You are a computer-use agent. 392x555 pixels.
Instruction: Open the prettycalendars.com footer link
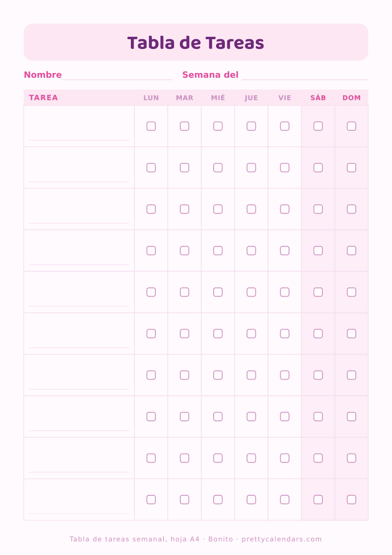pyautogui.click(x=282, y=539)
